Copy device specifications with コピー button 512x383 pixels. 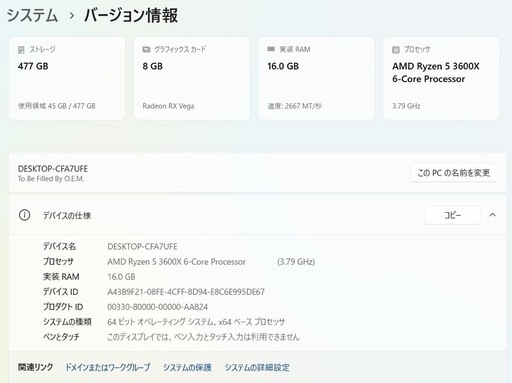452,215
